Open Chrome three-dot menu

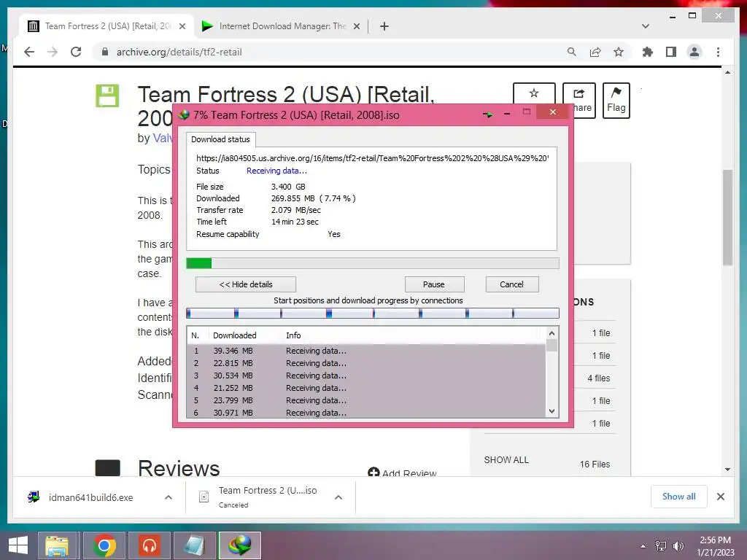[x=718, y=52]
